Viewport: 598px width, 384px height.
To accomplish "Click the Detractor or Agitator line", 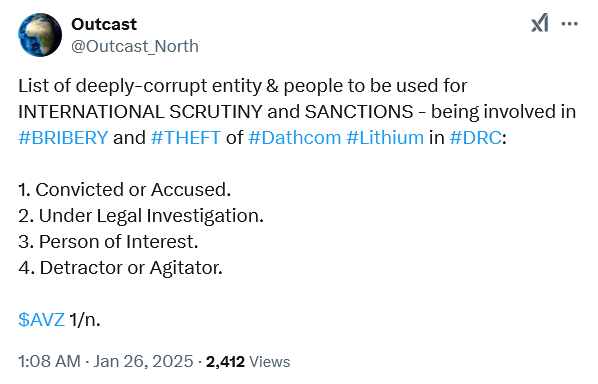I will pyautogui.click(x=120, y=267).
